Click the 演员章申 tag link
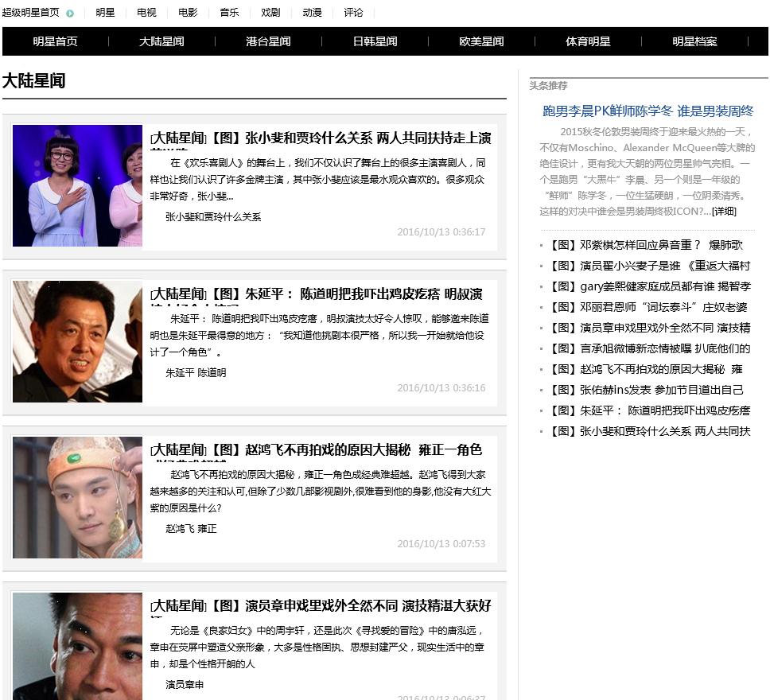The height and width of the screenshot is (700, 770). (185, 684)
